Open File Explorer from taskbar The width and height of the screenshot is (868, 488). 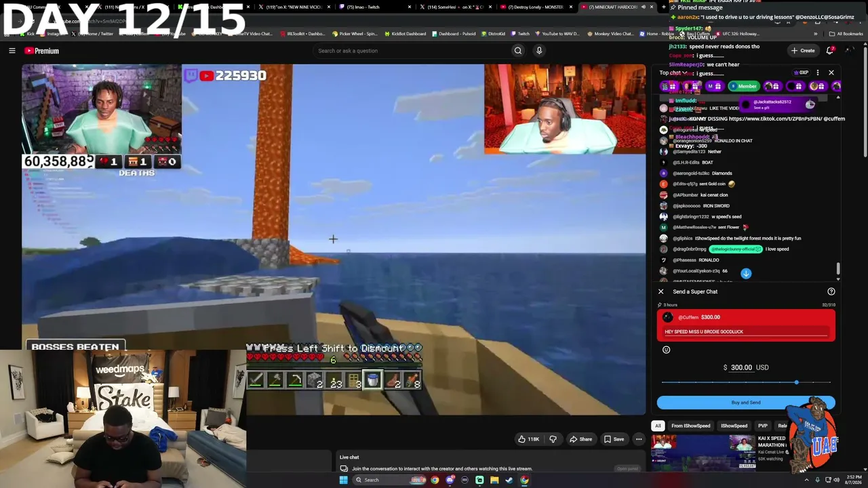494,480
